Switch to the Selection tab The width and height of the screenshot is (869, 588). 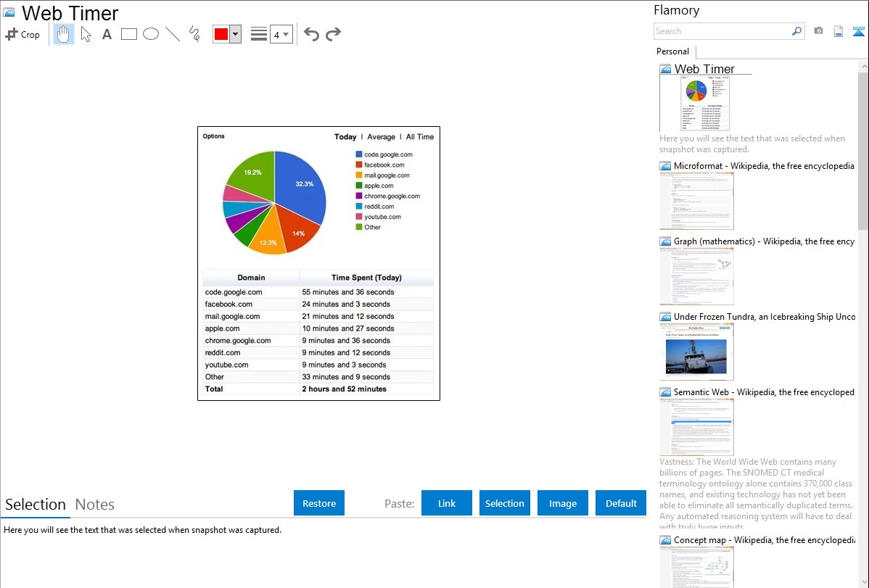(x=36, y=505)
